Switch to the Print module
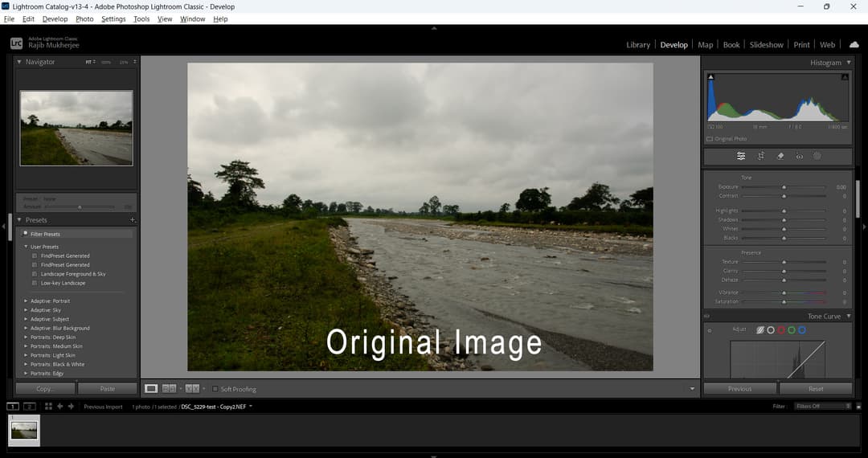The height and width of the screenshot is (458, 868). pyautogui.click(x=801, y=45)
